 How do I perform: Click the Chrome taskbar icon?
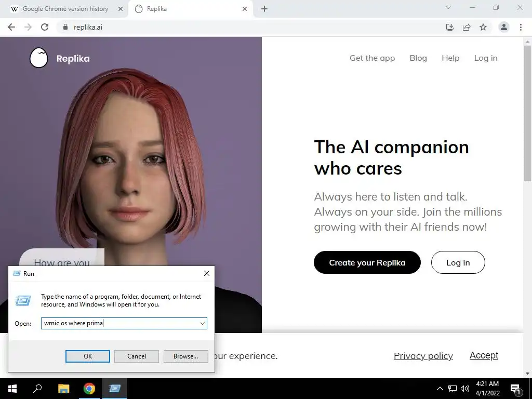(x=89, y=389)
